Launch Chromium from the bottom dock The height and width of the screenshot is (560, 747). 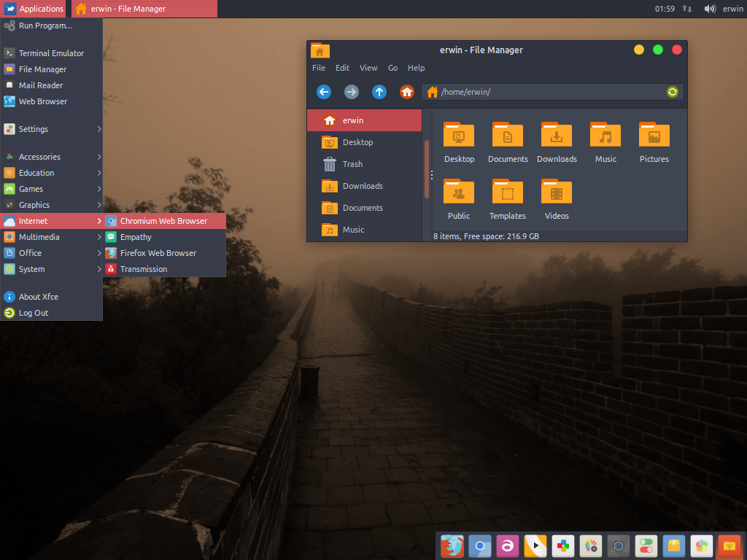point(480,545)
